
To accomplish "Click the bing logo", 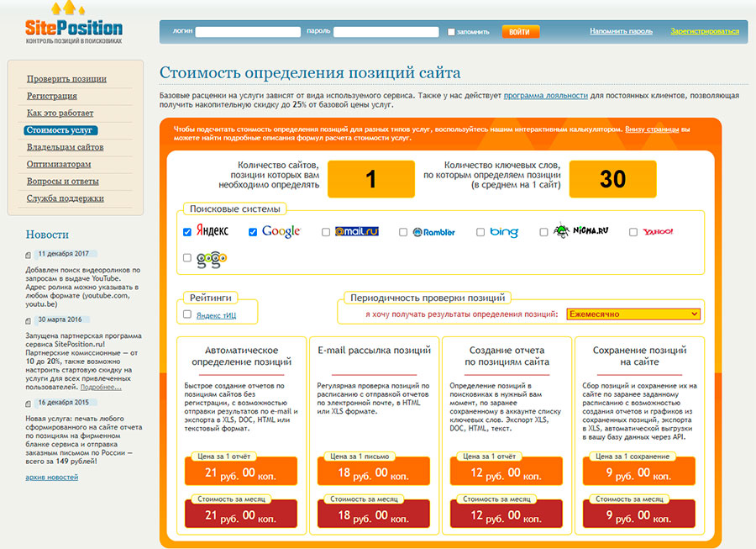I will tap(504, 232).
